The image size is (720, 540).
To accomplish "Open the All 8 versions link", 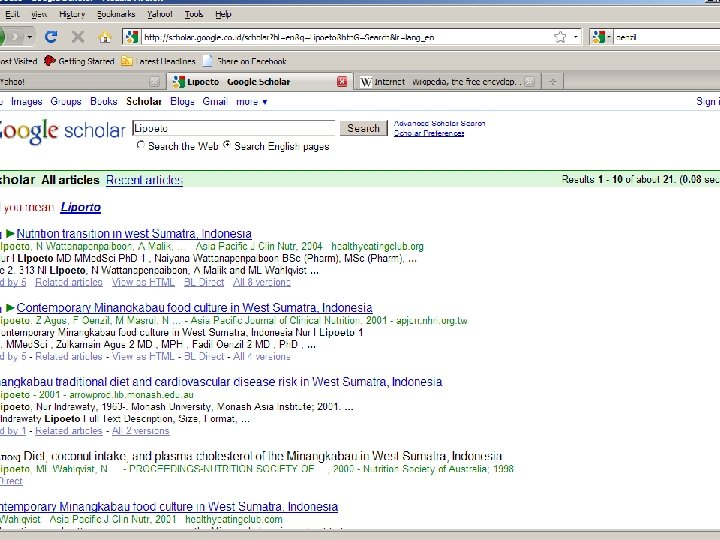I will (262, 282).
